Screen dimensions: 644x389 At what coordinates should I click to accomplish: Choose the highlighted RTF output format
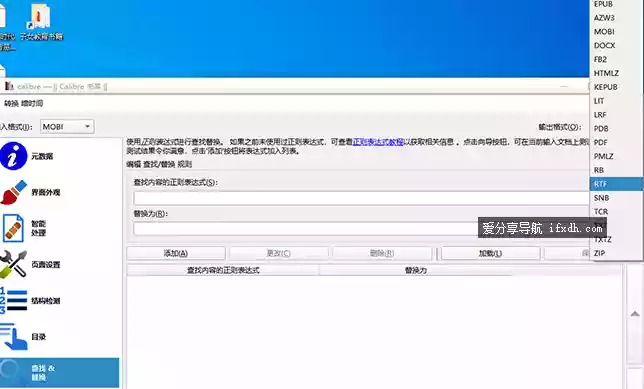616,184
